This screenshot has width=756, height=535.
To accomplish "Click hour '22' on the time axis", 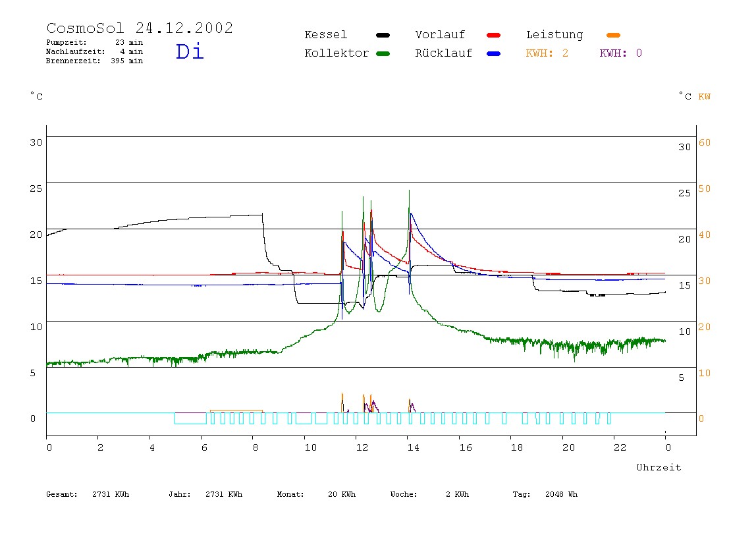I will click(620, 447).
